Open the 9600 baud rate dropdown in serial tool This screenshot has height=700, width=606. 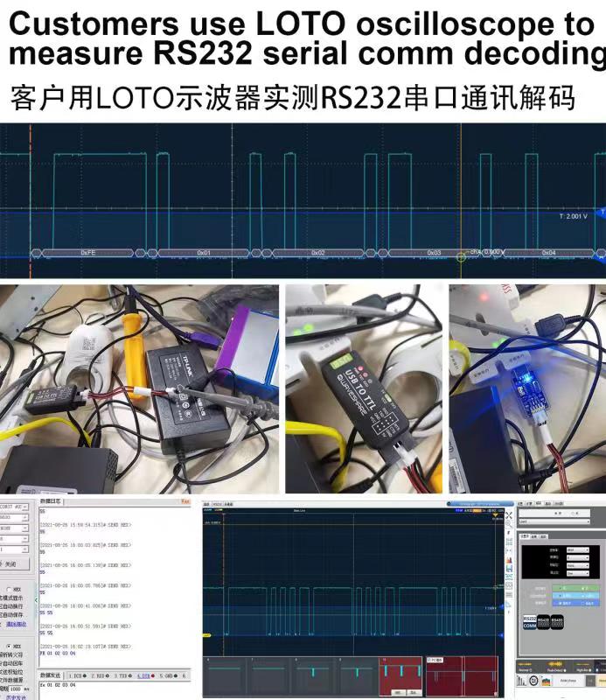pos(14,517)
